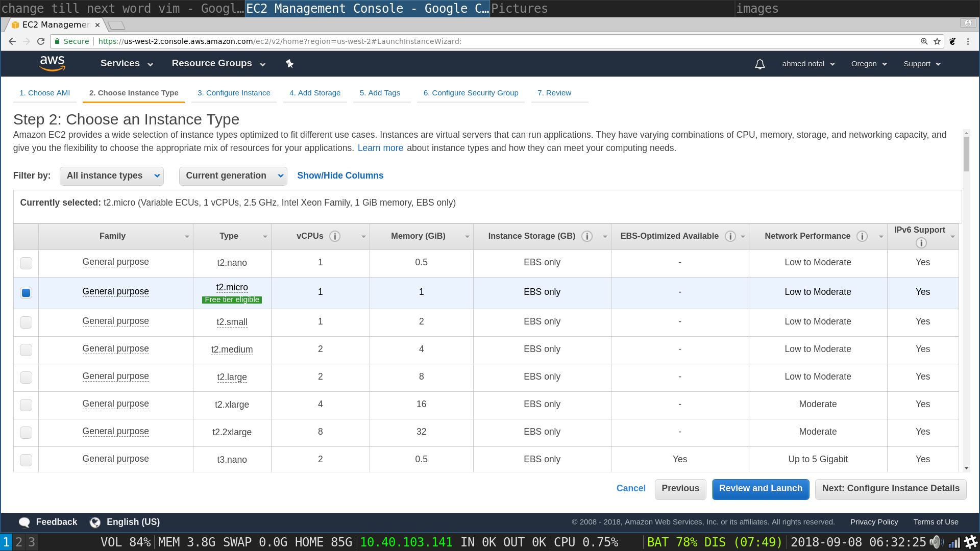This screenshot has height=551, width=980.
Task: Go to 4. Add Storage tab
Action: (x=315, y=93)
